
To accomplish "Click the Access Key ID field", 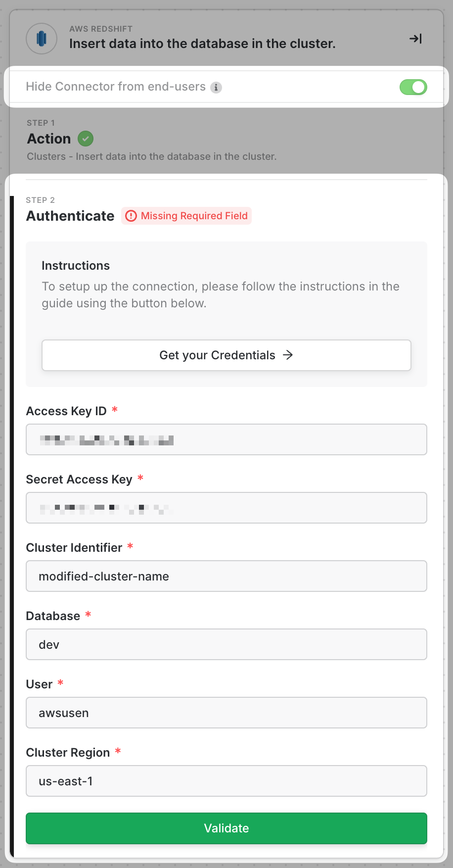I will 226,439.
